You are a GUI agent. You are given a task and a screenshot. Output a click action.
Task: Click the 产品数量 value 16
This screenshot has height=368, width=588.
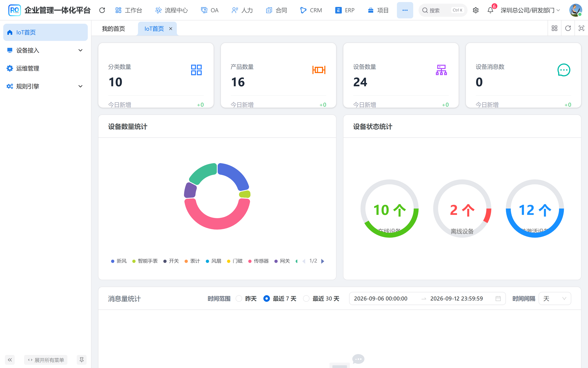(238, 82)
